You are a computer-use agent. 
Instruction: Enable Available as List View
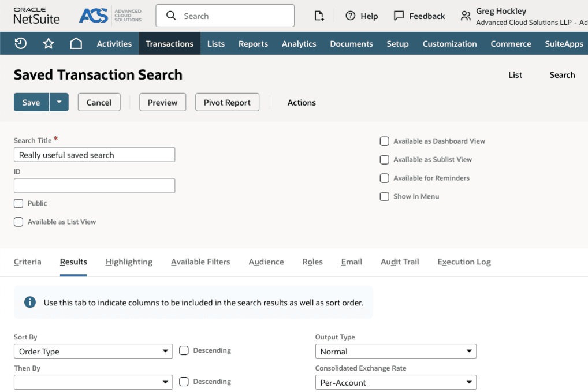point(18,222)
